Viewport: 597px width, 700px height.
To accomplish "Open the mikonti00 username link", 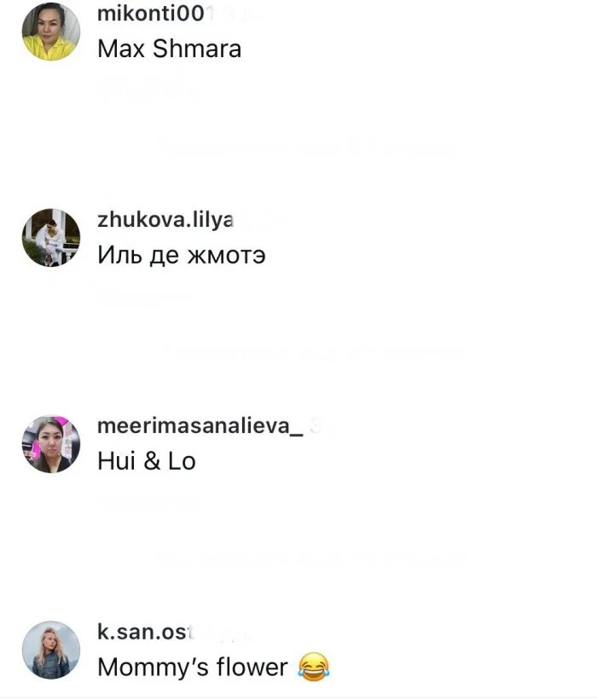I will [x=150, y=14].
